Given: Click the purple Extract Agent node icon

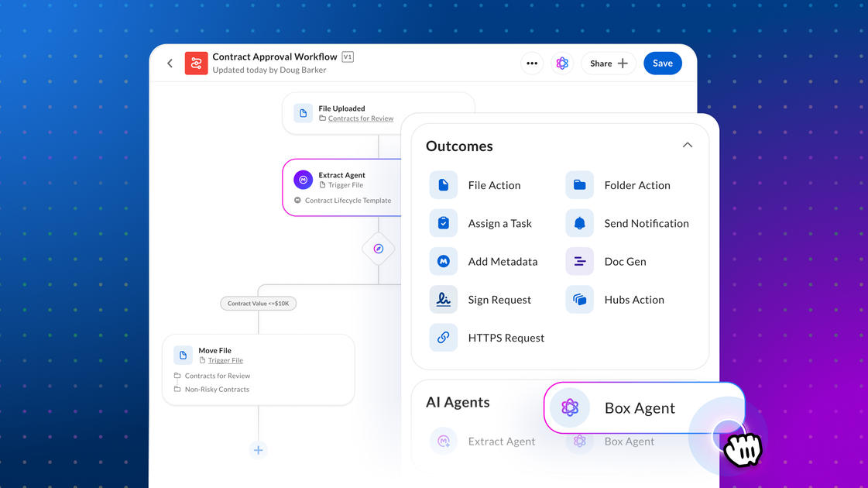Looking at the screenshot, I should 303,180.
